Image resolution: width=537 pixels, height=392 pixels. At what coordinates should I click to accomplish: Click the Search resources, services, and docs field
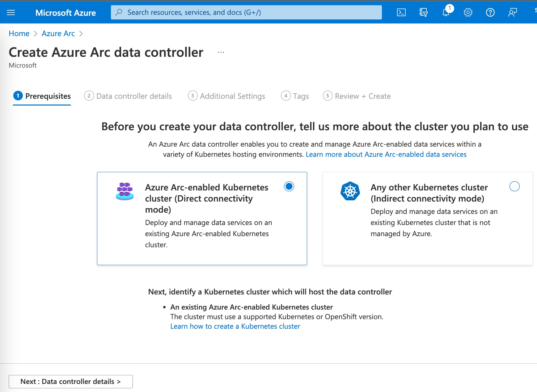click(246, 12)
